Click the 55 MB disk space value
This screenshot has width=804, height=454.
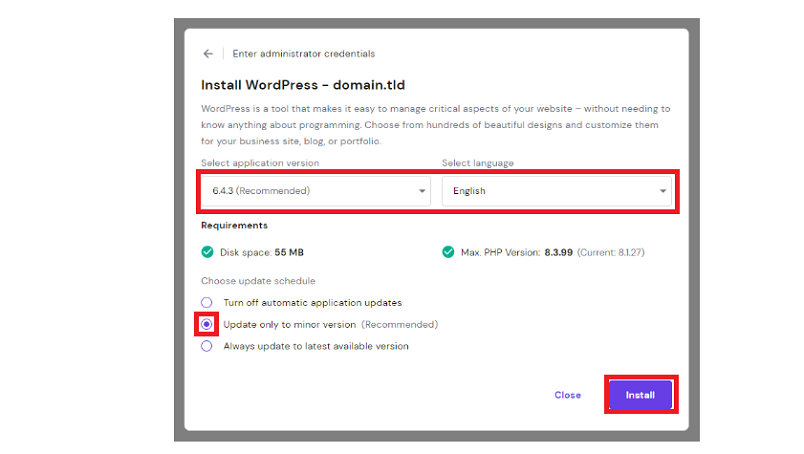(289, 252)
